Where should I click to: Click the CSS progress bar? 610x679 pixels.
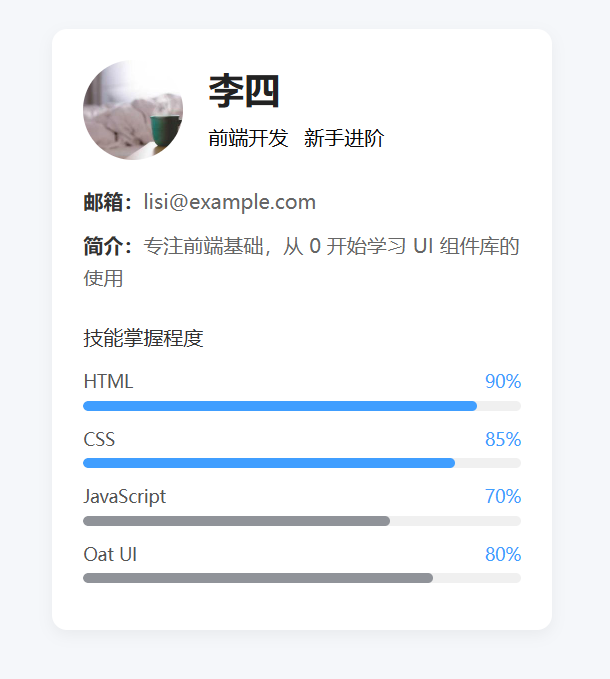tap(301, 463)
